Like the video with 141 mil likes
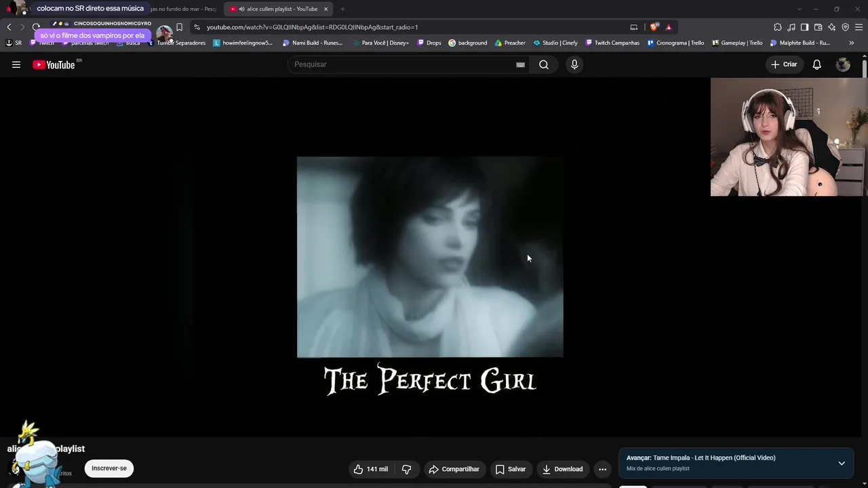868x488 pixels. click(371, 469)
